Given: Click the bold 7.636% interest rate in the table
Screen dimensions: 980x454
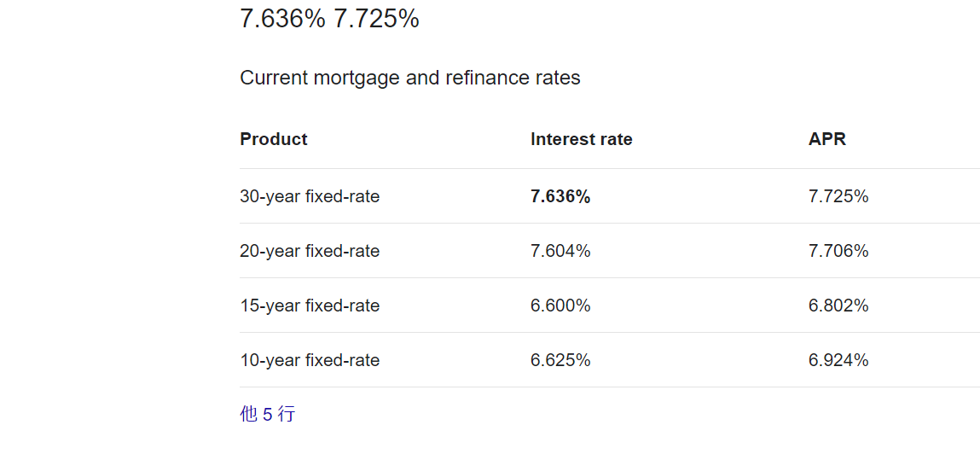Looking at the screenshot, I should coord(560,196).
